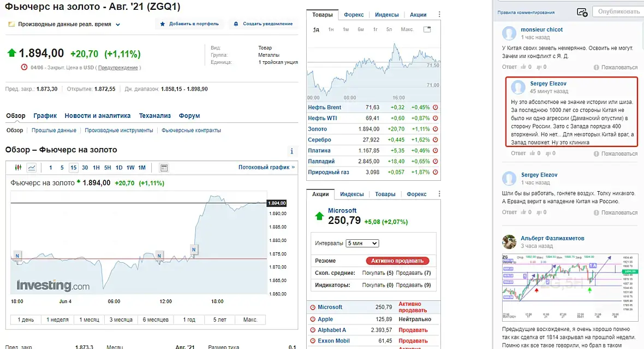Choose 5 лет chart range
This screenshot has height=349, width=644.
coord(219,320)
